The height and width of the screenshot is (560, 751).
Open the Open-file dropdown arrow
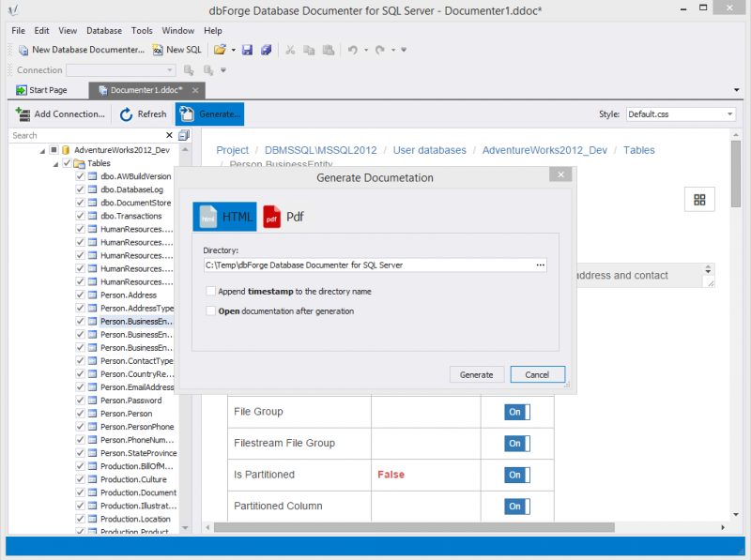pos(233,50)
